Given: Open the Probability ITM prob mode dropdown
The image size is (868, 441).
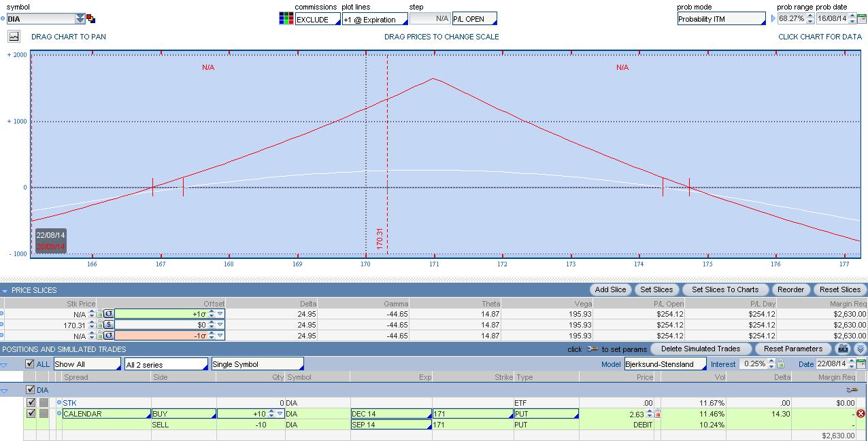Looking at the screenshot, I should pyautogui.click(x=721, y=19).
